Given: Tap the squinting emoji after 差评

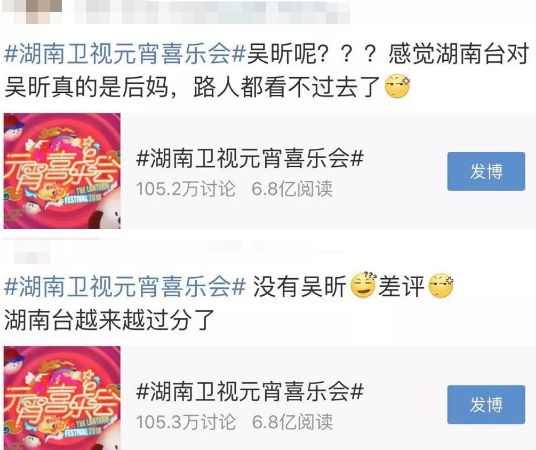Looking at the screenshot, I should coord(441,286).
